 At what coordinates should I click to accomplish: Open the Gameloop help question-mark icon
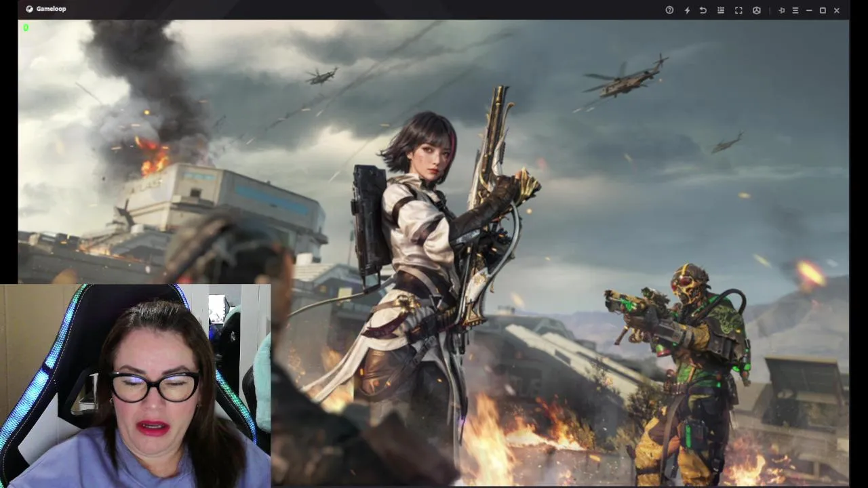(669, 10)
